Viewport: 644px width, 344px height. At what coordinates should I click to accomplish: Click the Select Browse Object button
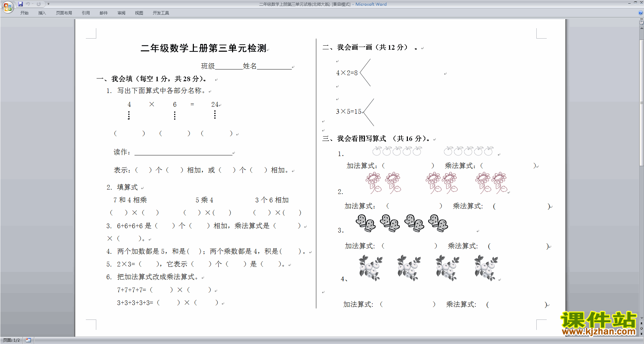coord(641,329)
